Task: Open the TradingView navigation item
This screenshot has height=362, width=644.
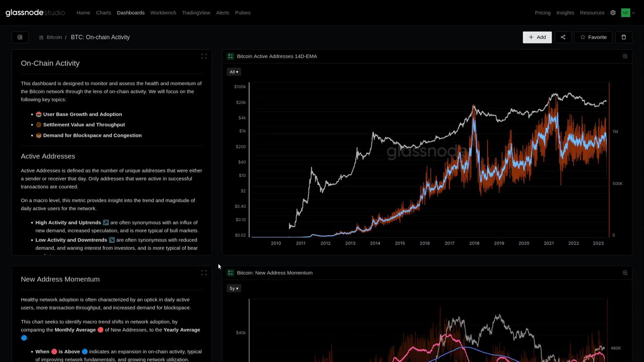Action: [x=196, y=13]
